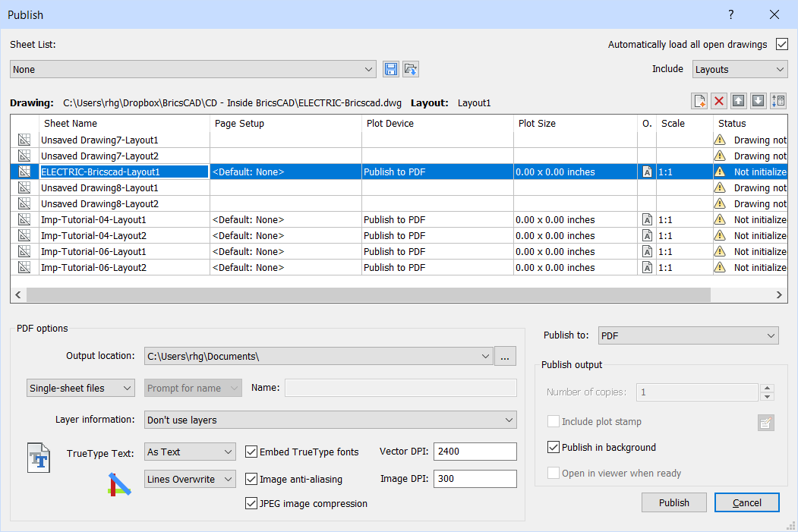Image resolution: width=798 pixels, height=532 pixels.
Task: Click the layout icon for ELECTRIC-Bricscad-Layout1
Action: [x=24, y=172]
